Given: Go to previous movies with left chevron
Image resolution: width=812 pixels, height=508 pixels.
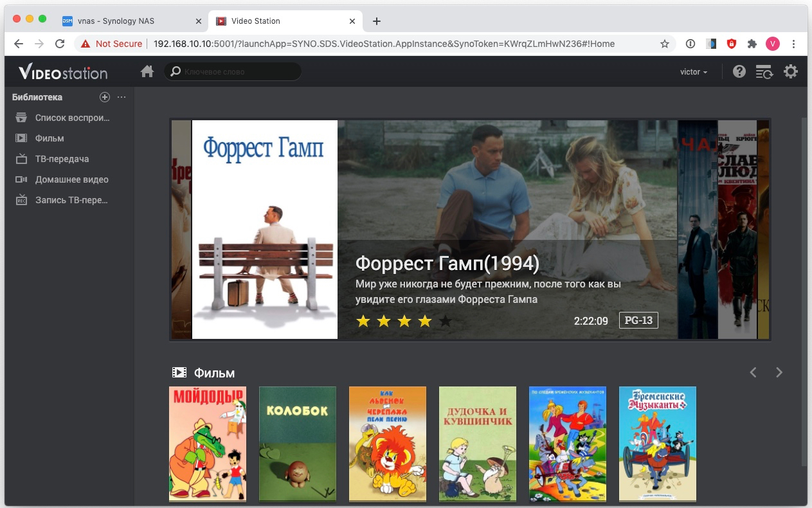Looking at the screenshot, I should pos(753,372).
